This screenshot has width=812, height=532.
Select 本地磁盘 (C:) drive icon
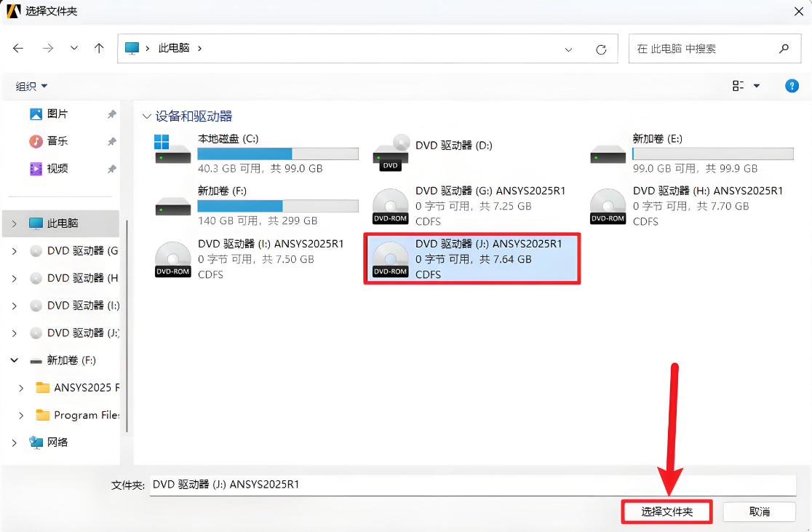173,149
